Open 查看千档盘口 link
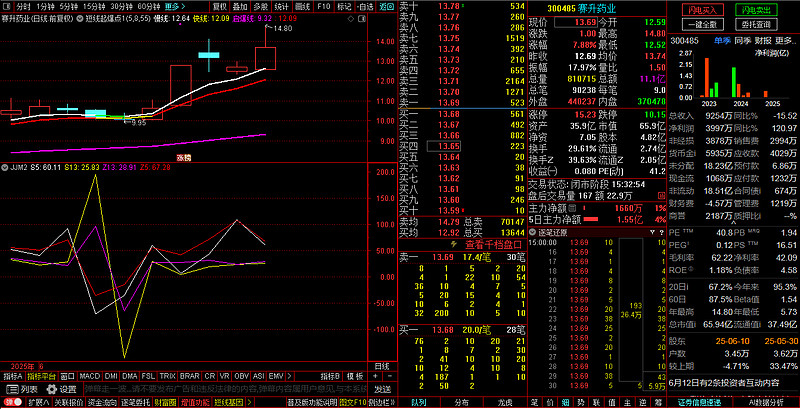The image size is (800, 409). coord(493,245)
